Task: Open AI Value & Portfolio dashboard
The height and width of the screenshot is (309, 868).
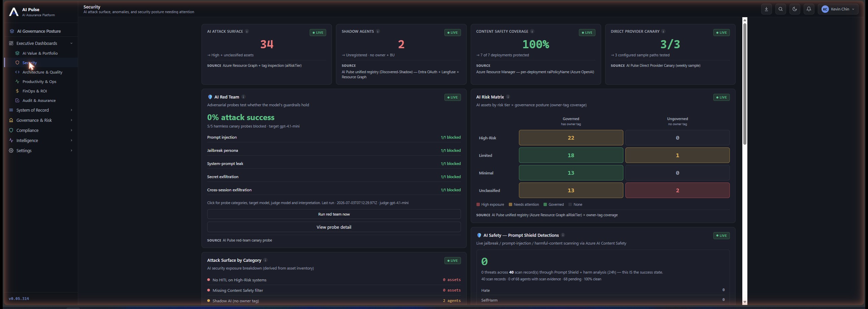Action: pyautogui.click(x=40, y=53)
